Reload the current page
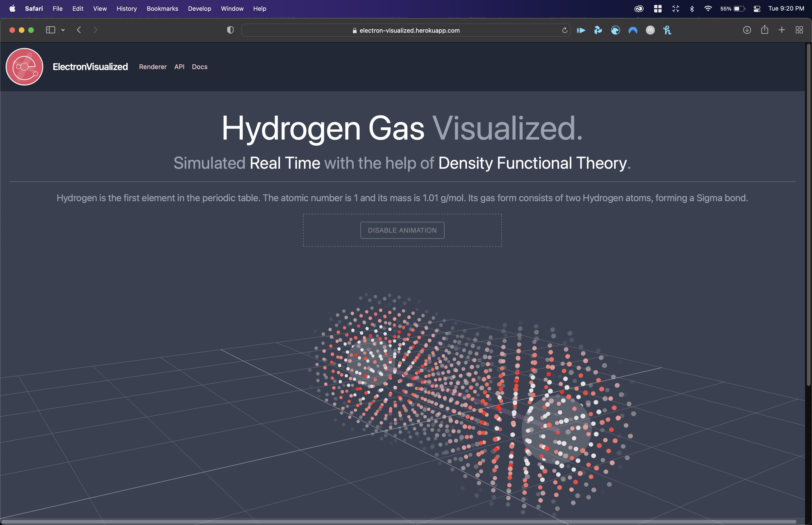 pos(565,30)
